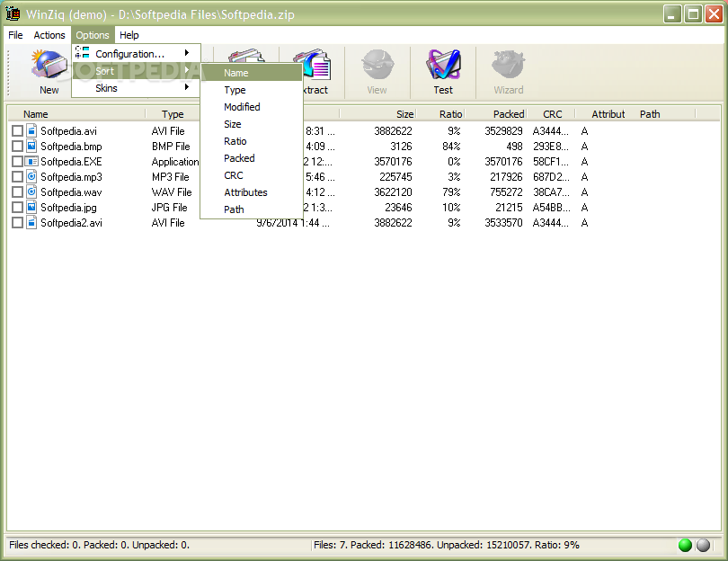728x561 pixels.
Task: Open the Actions menu
Action: [x=49, y=35]
